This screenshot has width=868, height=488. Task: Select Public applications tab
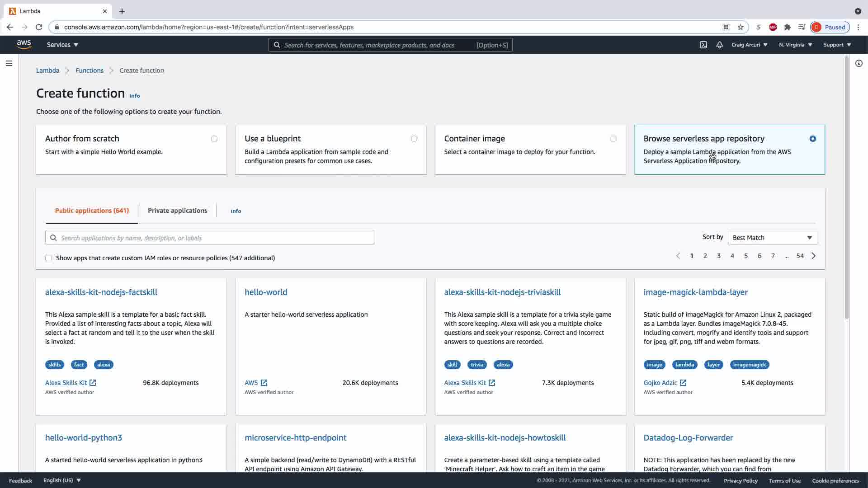coord(92,211)
